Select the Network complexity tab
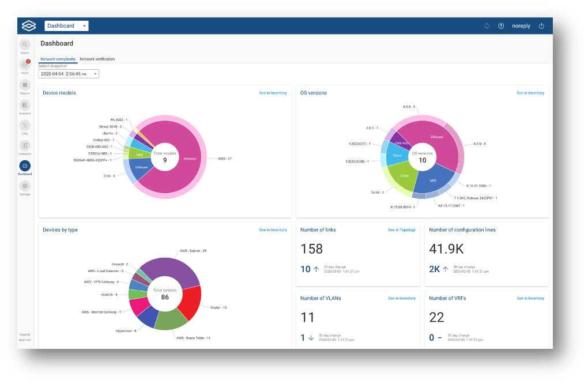The height and width of the screenshot is (384, 588). coord(57,59)
